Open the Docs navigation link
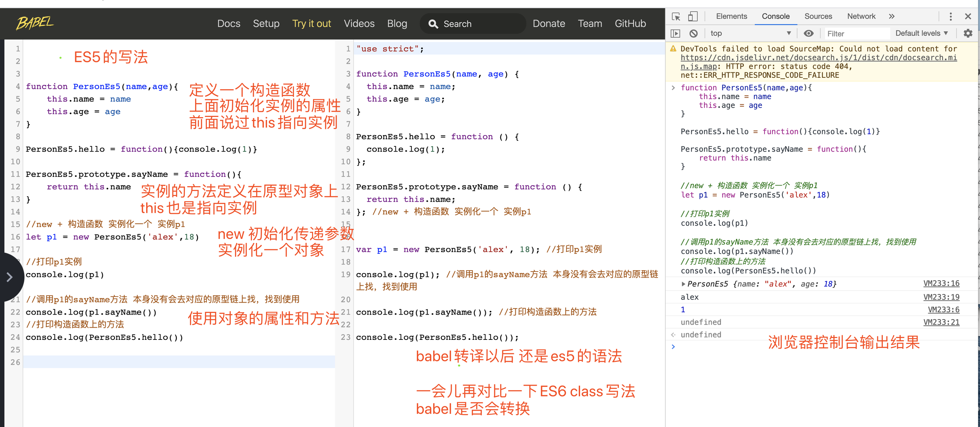Screen dimensions: 980x427 point(229,24)
